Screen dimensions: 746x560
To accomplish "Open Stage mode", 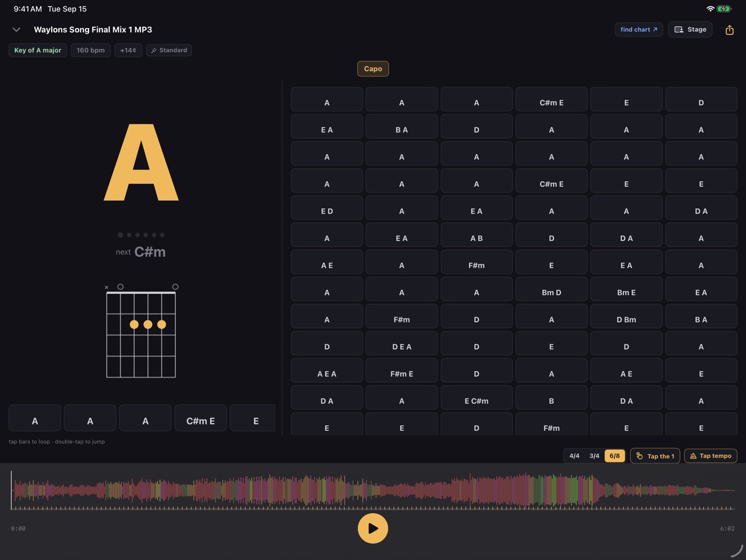I will click(x=690, y=30).
